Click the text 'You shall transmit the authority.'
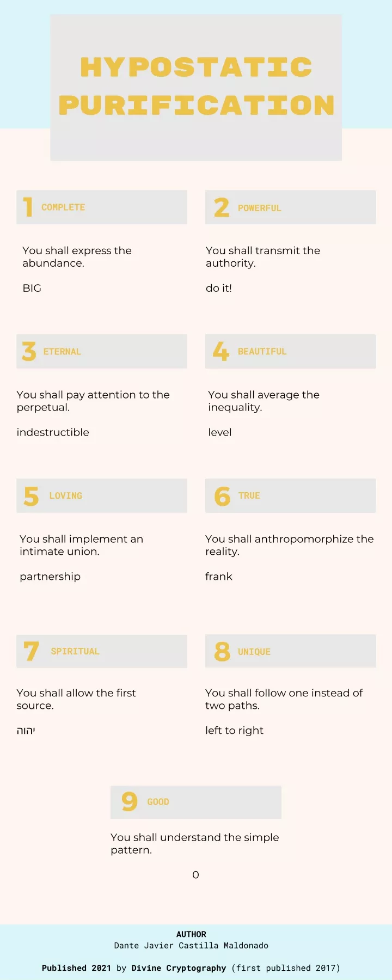The width and height of the screenshot is (392, 980). [x=263, y=256]
